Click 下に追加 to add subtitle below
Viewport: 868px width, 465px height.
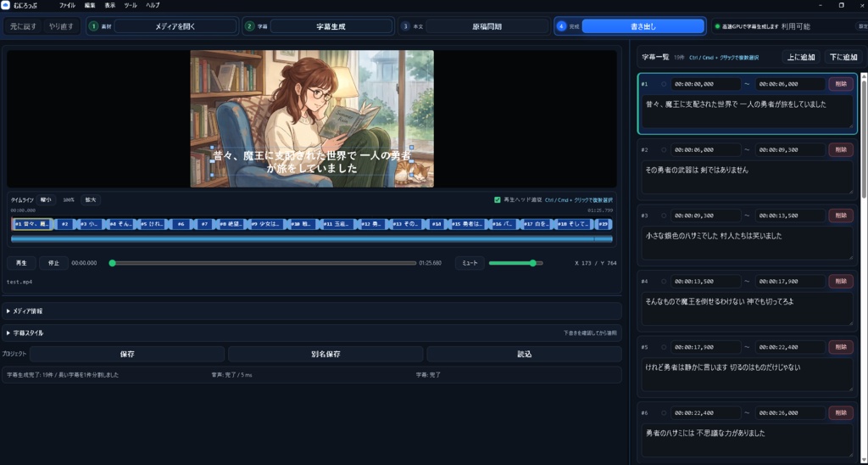(x=843, y=57)
